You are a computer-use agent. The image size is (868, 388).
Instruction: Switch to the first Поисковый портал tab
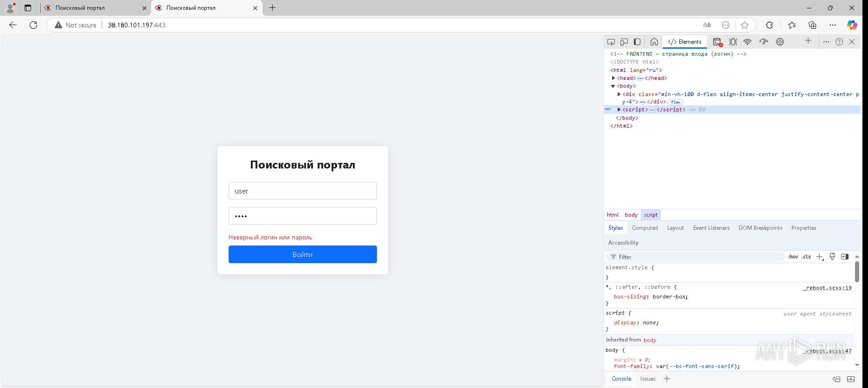point(95,8)
